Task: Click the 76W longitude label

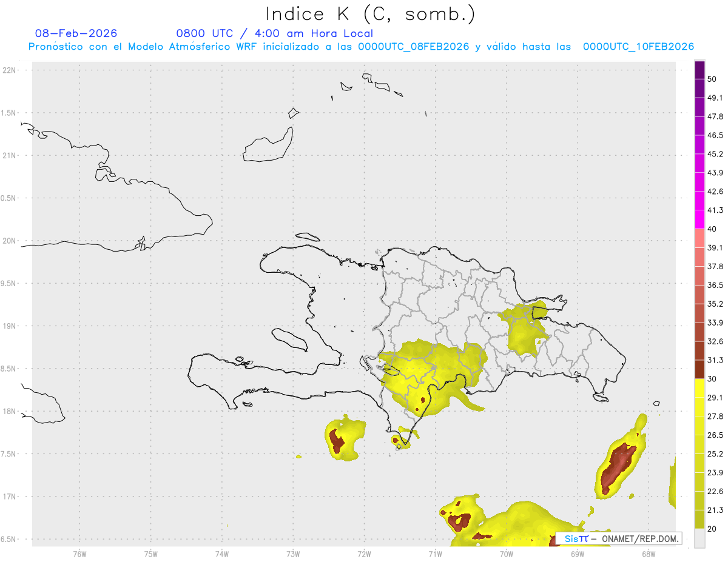Action: click(79, 554)
